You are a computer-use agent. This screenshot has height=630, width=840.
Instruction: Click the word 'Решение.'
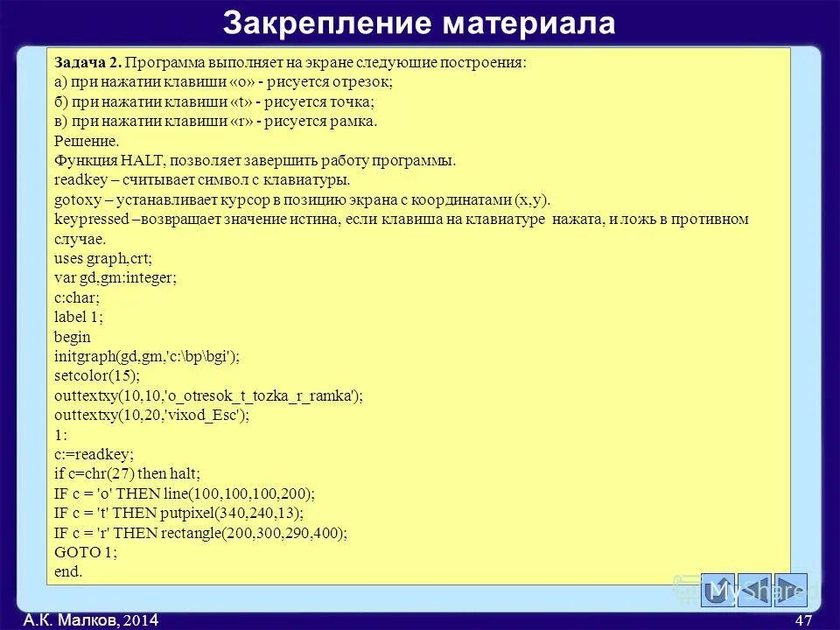[x=87, y=141]
